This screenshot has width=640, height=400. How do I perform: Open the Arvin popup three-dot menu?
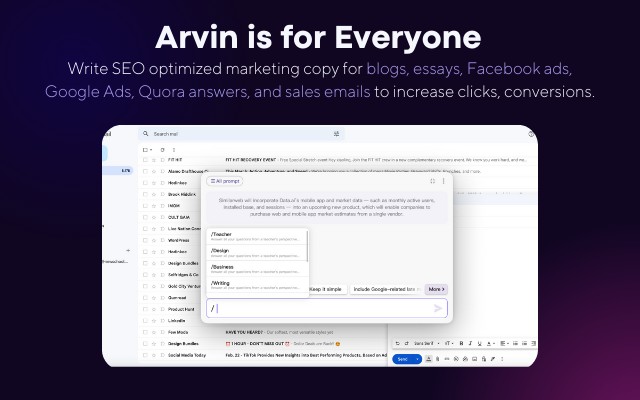pyautogui.click(x=444, y=181)
